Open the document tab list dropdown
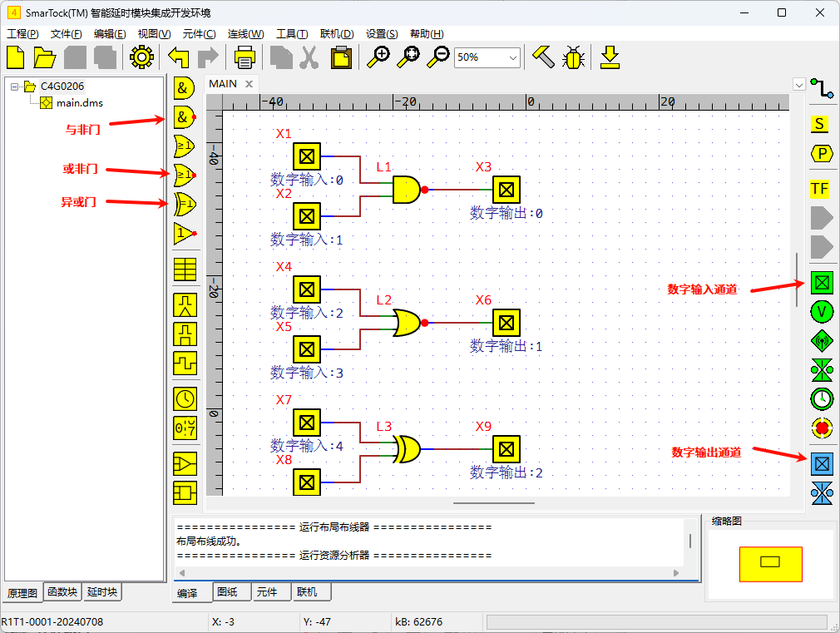The image size is (840, 633). pos(798,85)
